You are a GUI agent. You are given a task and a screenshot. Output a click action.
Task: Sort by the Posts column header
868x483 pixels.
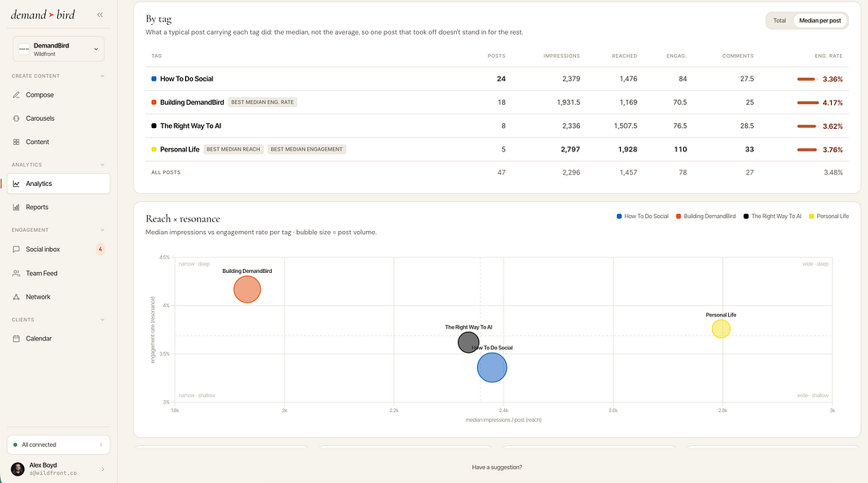496,56
